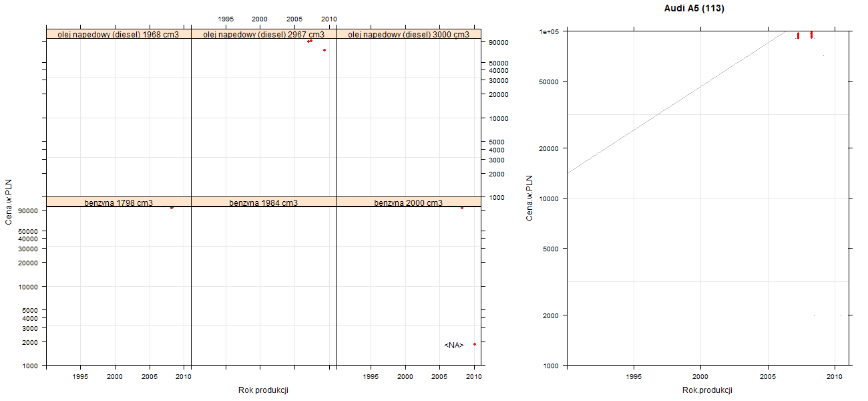Click the 'olej napędowy (diesel) 1968 cm3' panel header
Viewport: 868px width, 401px height.
click(x=119, y=34)
